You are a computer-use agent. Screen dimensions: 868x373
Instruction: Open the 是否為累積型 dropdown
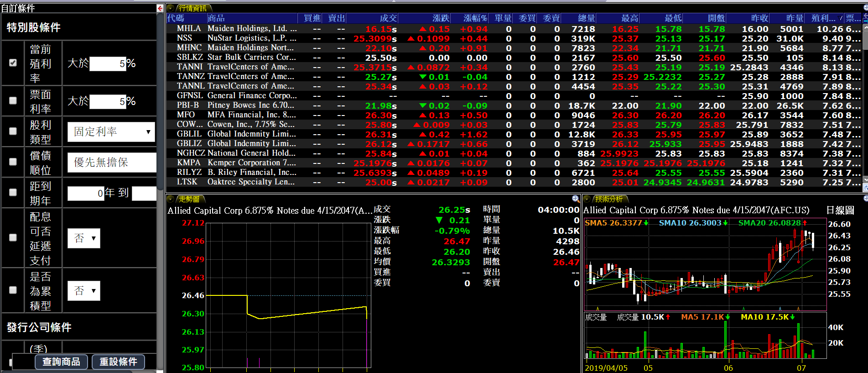coord(84,291)
